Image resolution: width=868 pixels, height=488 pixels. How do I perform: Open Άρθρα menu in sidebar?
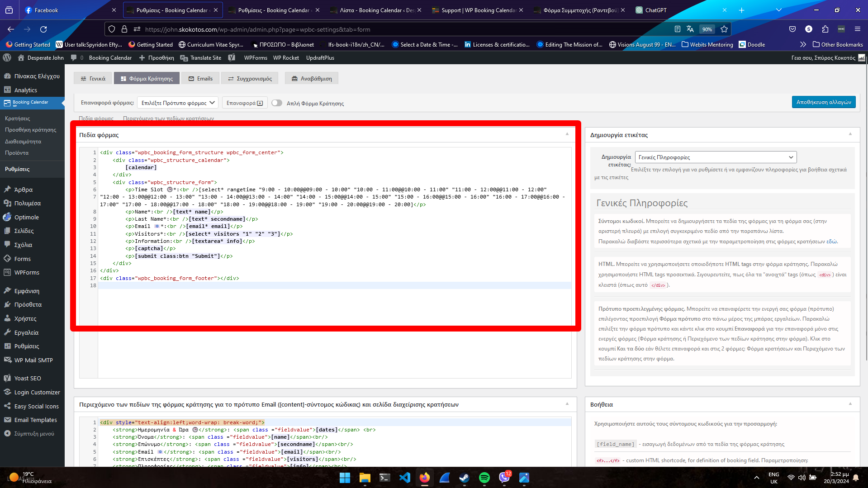[x=32, y=190]
